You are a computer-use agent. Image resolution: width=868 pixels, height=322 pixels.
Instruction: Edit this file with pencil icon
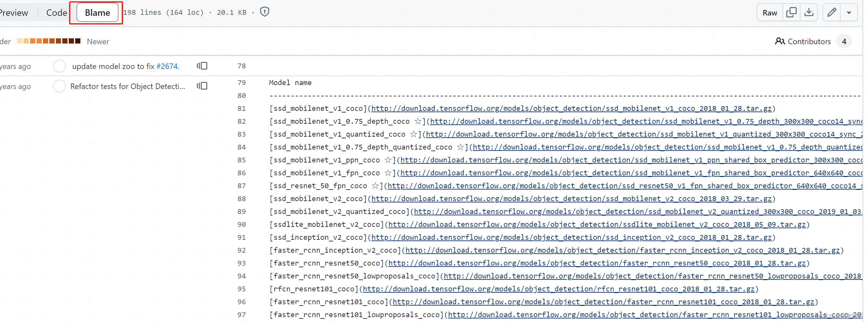click(x=832, y=13)
